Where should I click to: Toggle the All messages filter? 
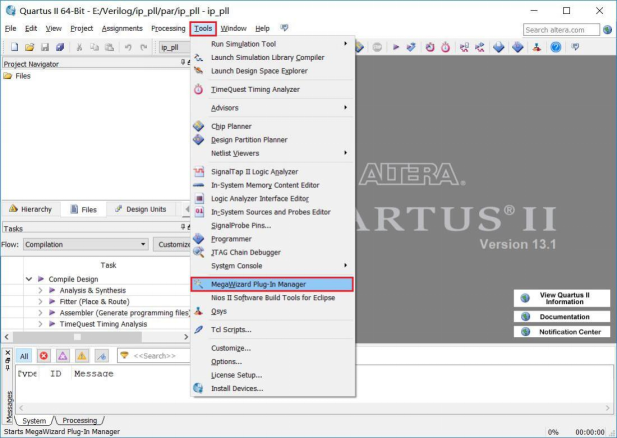coord(24,356)
